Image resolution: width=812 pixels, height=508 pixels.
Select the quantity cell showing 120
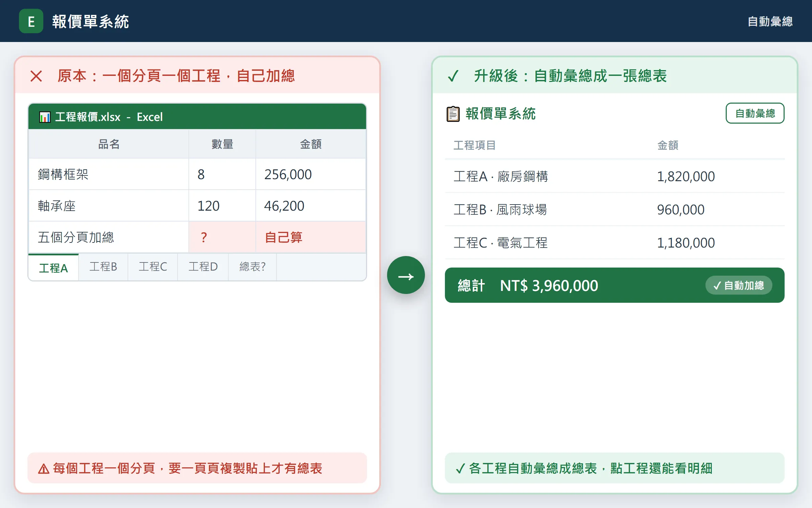tap(222, 206)
